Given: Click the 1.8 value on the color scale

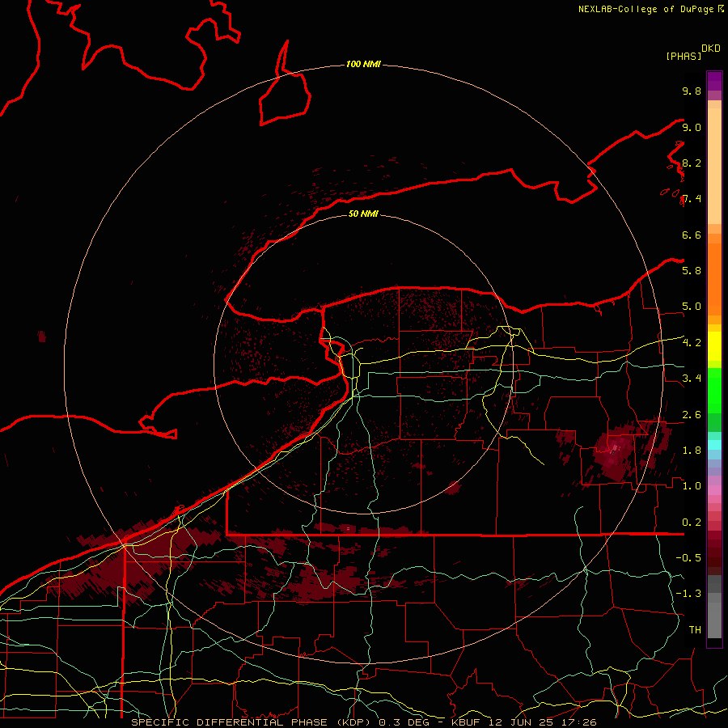Looking at the screenshot, I should (x=692, y=451).
